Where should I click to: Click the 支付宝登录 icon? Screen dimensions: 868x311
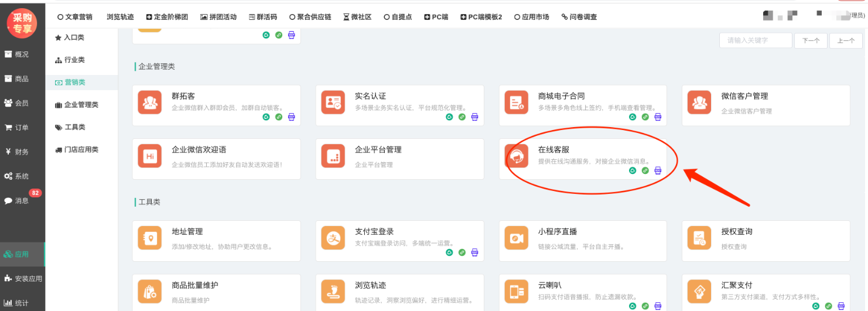(x=333, y=238)
